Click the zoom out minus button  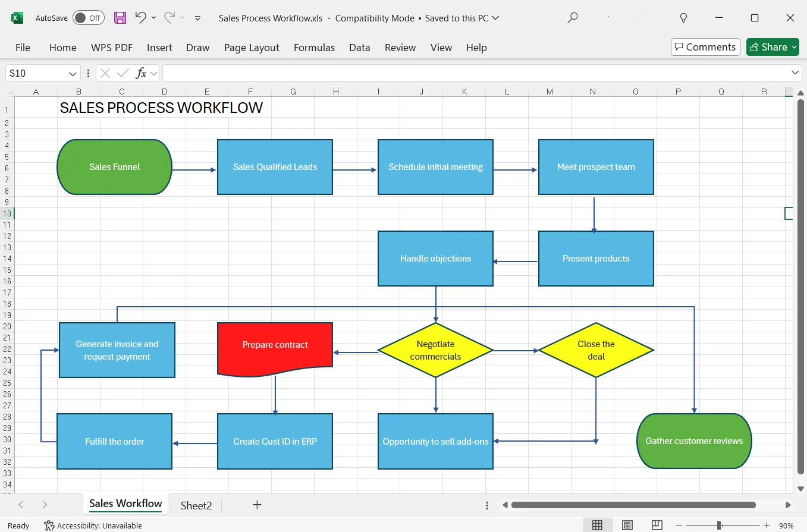pos(679,525)
